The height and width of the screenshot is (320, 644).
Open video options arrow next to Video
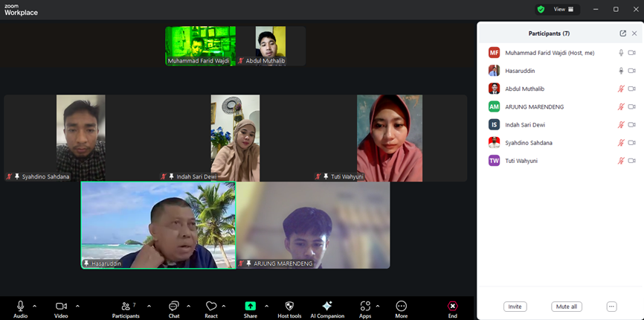[x=77, y=306]
